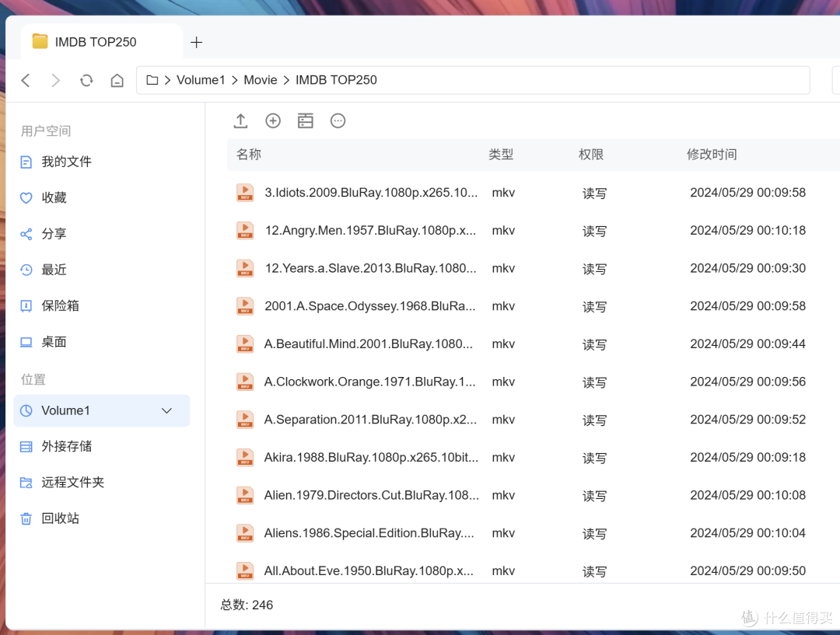The image size is (840, 635).
Task: Open a new tab with plus icon
Action: pos(197,42)
